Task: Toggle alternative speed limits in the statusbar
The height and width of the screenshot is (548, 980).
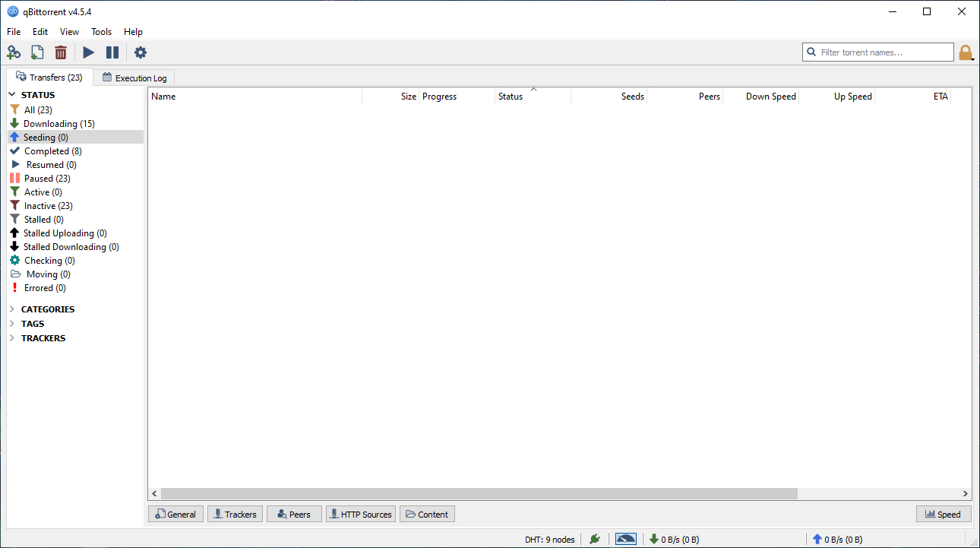Action: click(625, 539)
